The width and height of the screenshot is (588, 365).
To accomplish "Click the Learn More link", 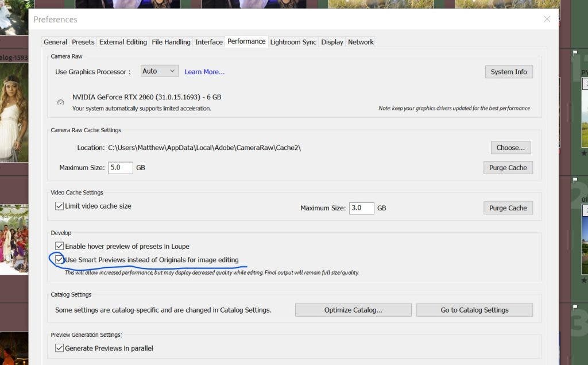I will coord(204,72).
